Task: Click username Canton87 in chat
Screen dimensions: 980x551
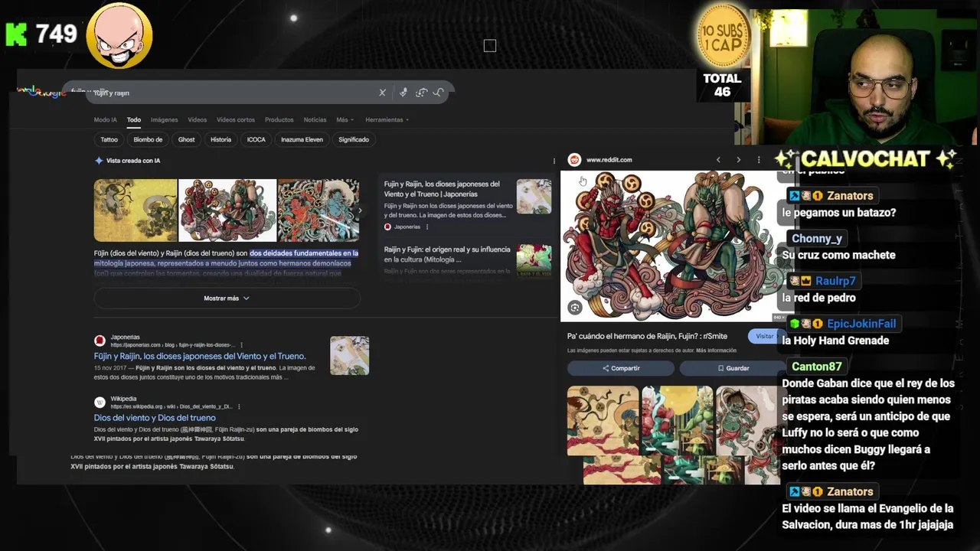Action: [817, 367]
